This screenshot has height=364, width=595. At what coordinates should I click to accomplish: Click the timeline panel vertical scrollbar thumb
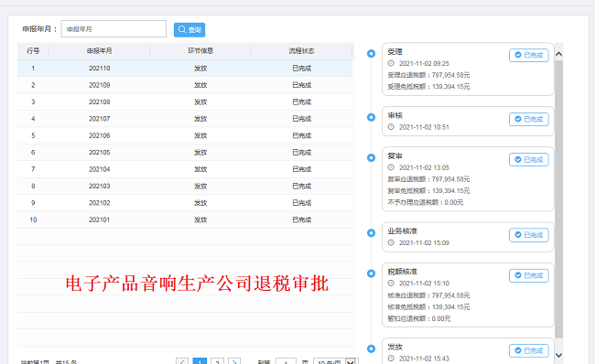point(558,199)
